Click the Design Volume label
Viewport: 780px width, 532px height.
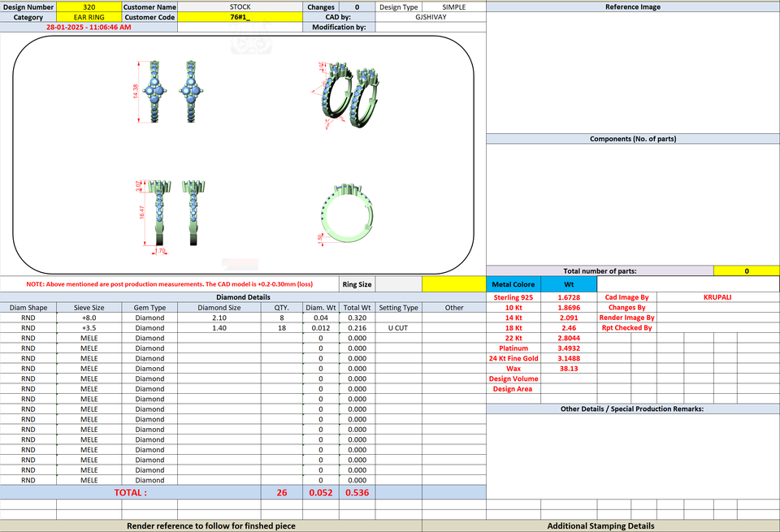coord(513,378)
